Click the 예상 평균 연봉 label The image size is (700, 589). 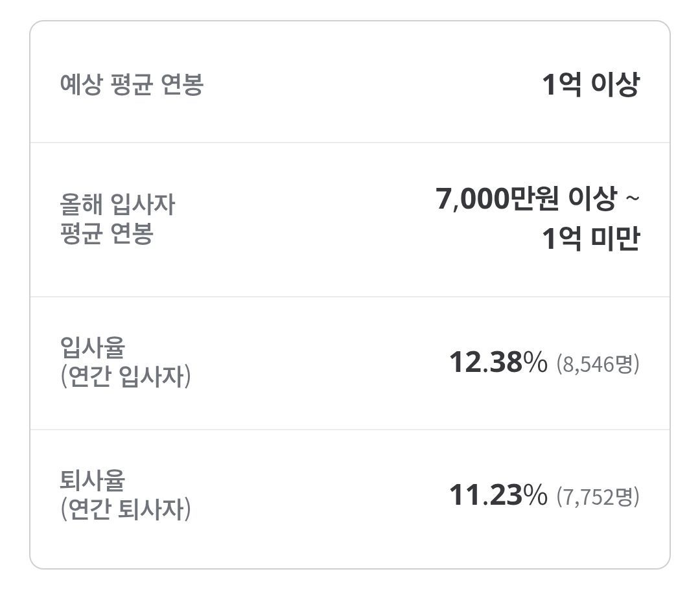pyautogui.click(x=131, y=85)
